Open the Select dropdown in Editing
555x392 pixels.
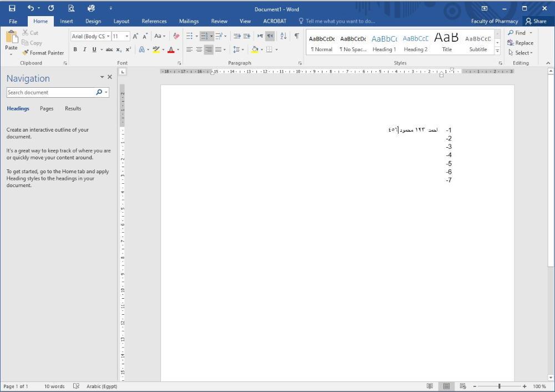coord(521,53)
